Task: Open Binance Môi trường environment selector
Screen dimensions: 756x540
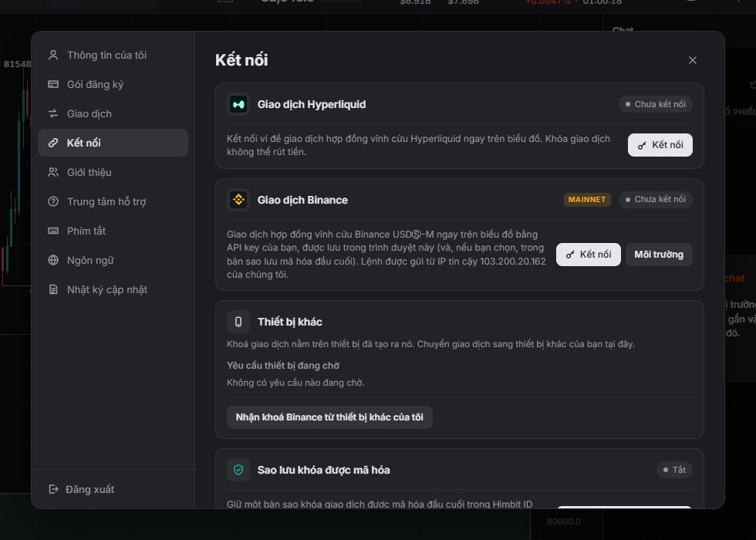Action: [659, 255]
